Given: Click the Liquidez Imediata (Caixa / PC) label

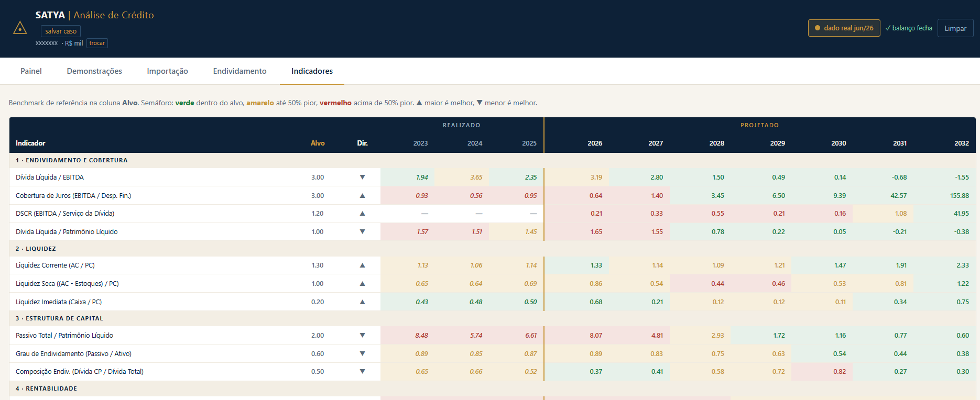Looking at the screenshot, I should (59, 302).
